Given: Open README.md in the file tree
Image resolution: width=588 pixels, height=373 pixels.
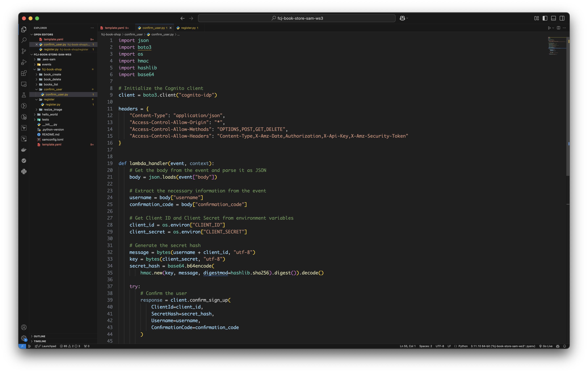Looking at the screenshot, I should pos(51,135).
